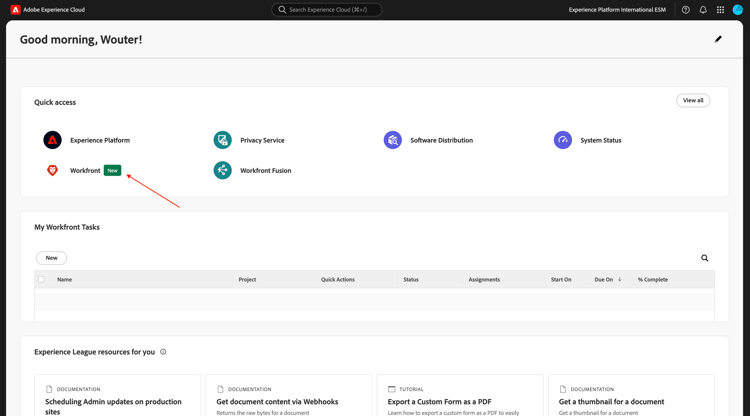
Task: Click the Due On sort arrow
Action: [x=619, y=279]
